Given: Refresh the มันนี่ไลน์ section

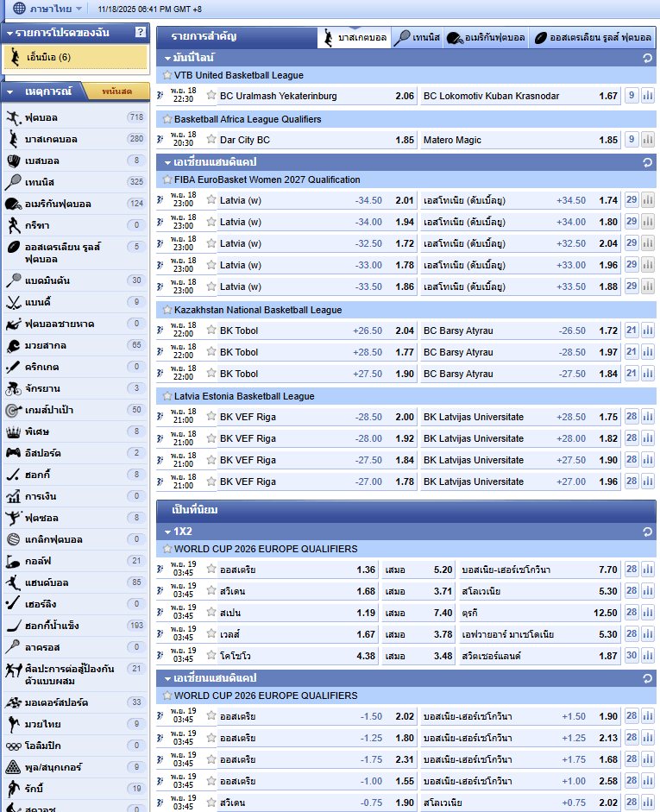Looking at the screenshot, I should pyautogui.click(x=647, y=58).
